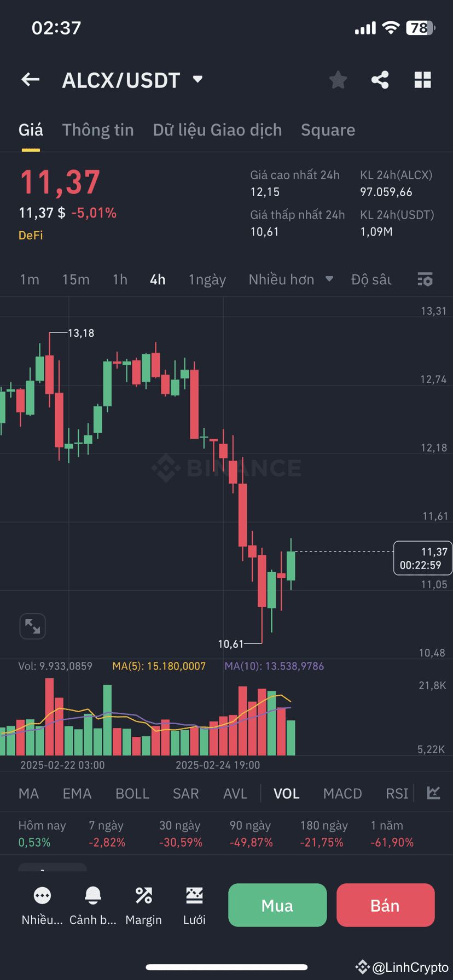Switch to the RSI indicator tab
The width and height of the screenshot is (453, 980).
(396, 793)
